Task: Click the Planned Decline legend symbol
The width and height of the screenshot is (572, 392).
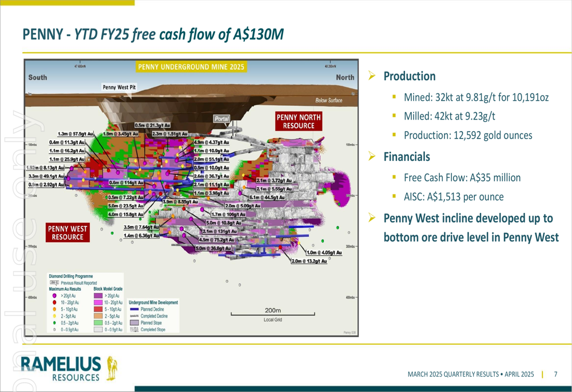Action: pos(134,309)
